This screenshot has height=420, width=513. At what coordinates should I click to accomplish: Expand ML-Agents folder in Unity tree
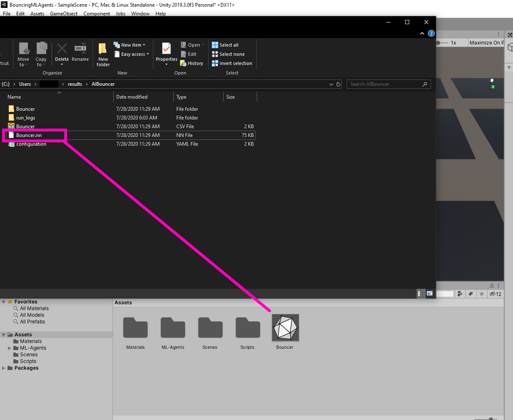click(10, 348)
